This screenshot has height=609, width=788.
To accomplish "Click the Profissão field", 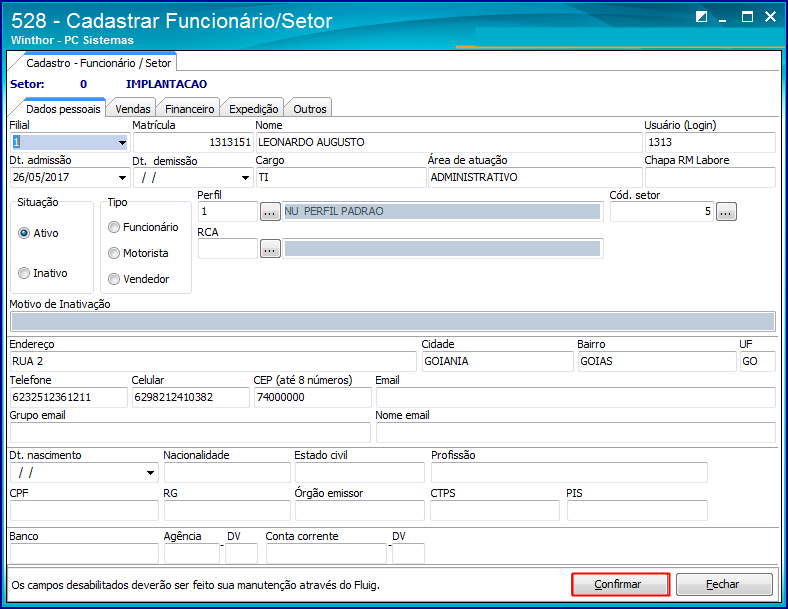I will [x=569, y=473].
